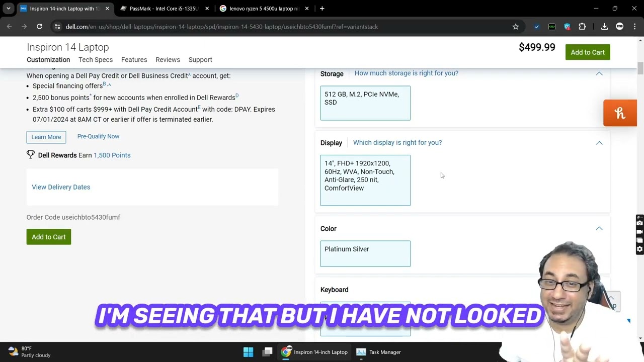This screenshot has width=644, height=362.
Task: Click the Chrome Inspiron 14-inch Laptop taskbar item
Action: [x=314, y=352]
